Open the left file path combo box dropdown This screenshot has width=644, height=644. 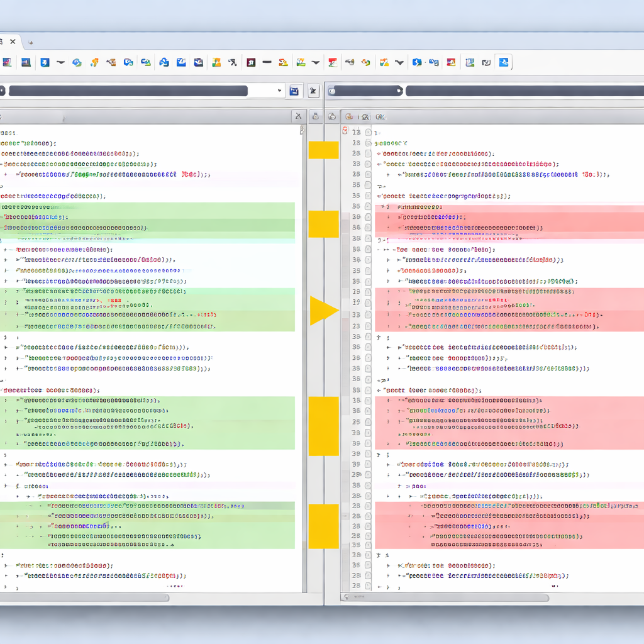click(279, 91)
